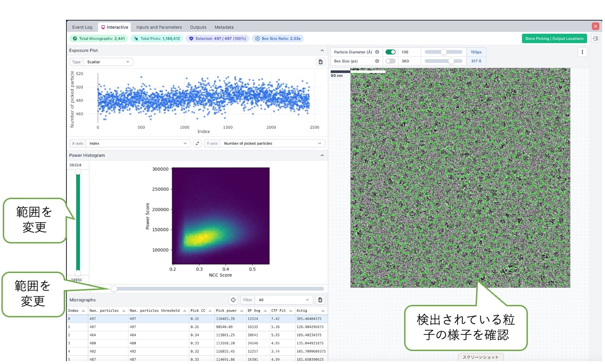The width and height of the screenshot is (605, 364).
Task: Select micrograph row with index 0
Action: pos(197,319)
